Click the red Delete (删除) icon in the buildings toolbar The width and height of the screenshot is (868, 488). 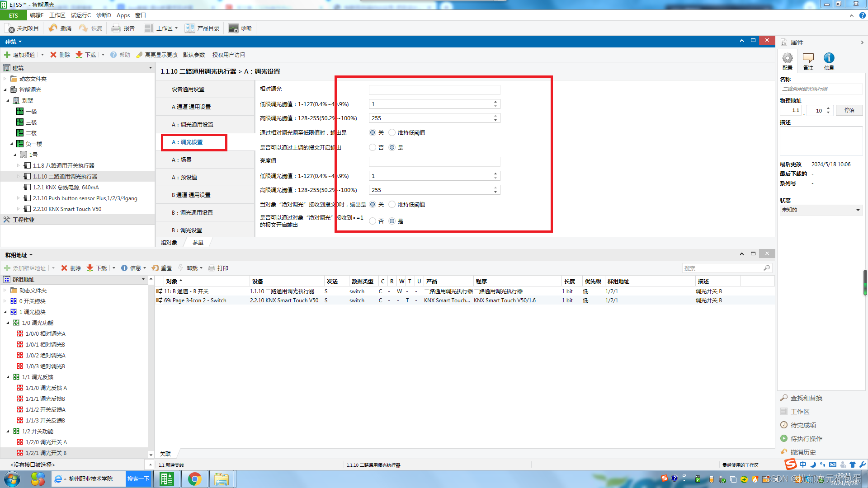point(53,55)
